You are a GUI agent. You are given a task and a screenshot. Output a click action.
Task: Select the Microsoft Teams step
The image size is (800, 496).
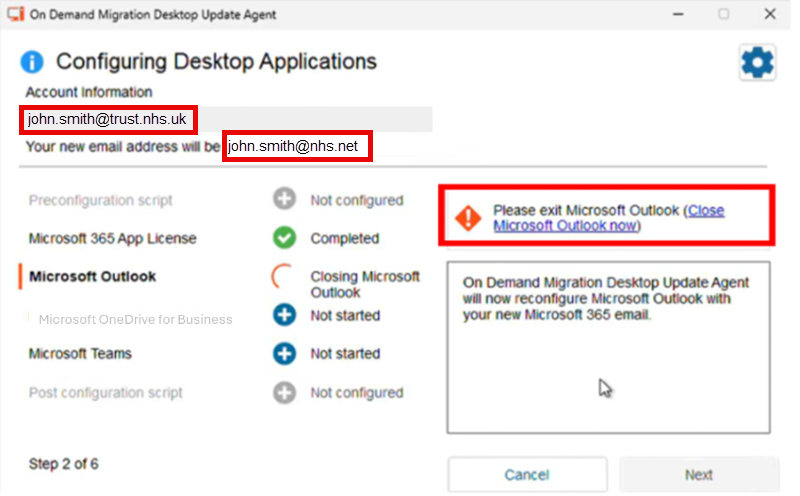80,354
